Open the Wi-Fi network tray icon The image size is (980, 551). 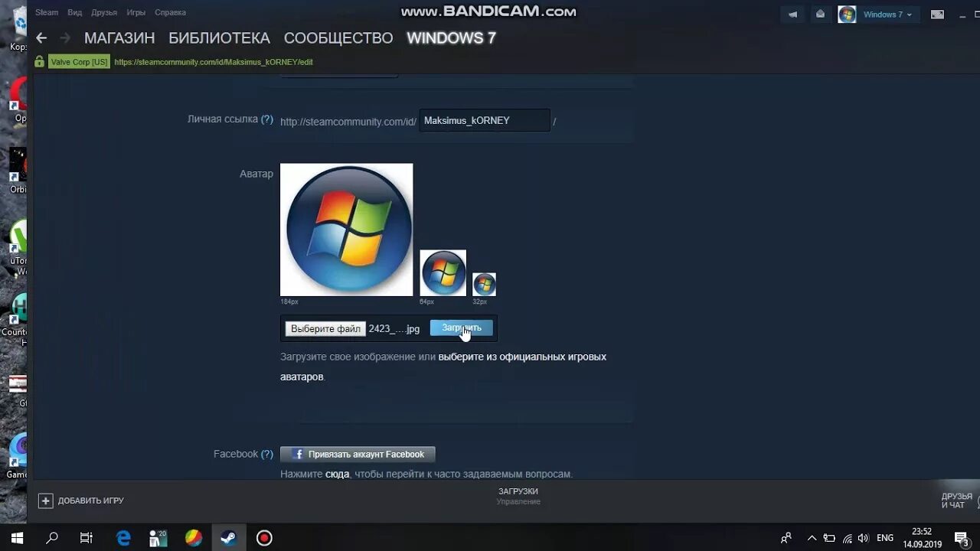tap(848, 538)
